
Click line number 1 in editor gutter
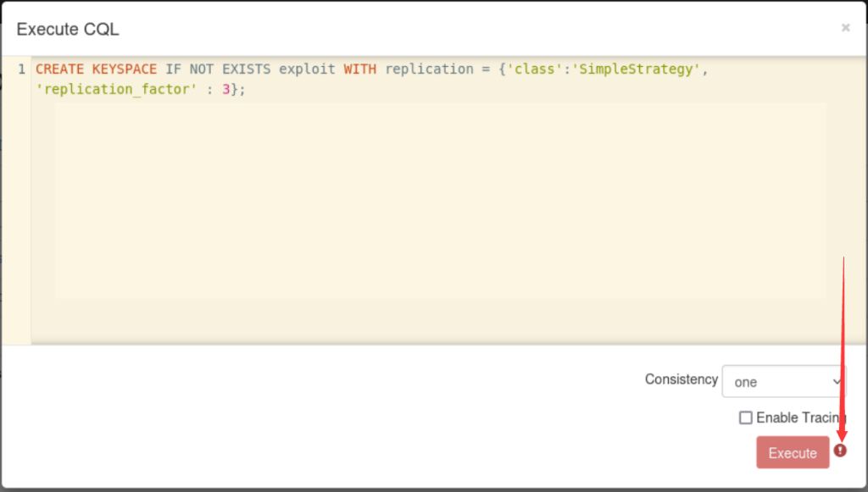click(21, 69)
